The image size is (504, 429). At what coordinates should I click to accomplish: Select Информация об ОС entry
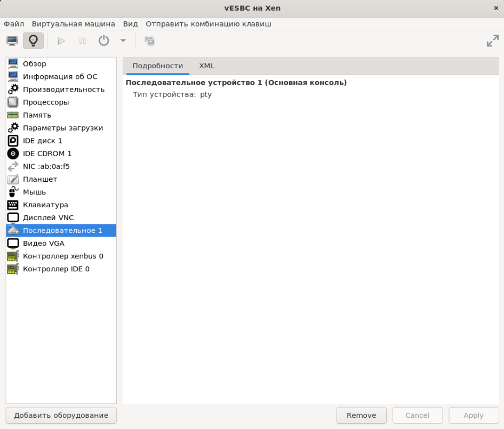coord(61,77)
